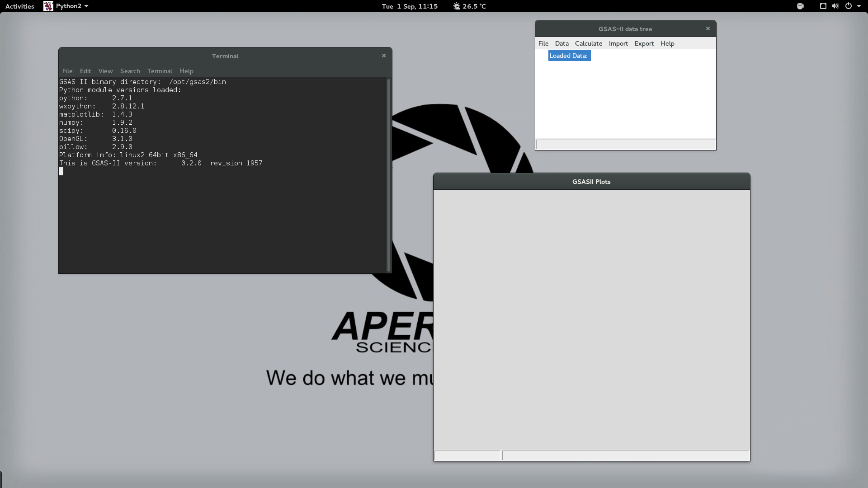
Task: Open the Terminal window's Search menu
Action: tap(130, 71)
